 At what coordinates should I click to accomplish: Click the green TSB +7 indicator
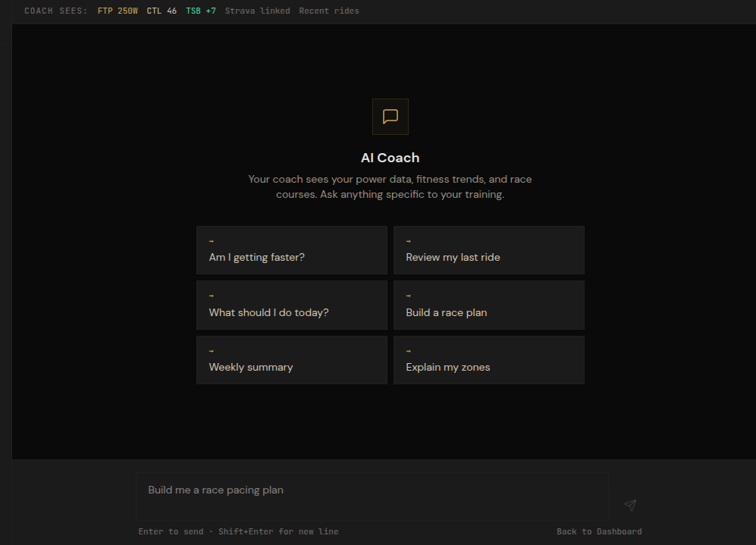[201, 11]
